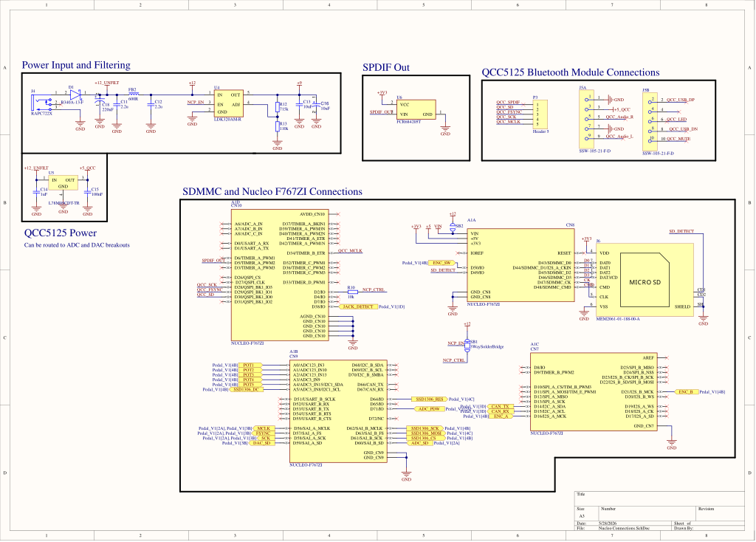Select ferrite bead FB2 600R
Screen dimensions: 756x542
coord(133,95)
